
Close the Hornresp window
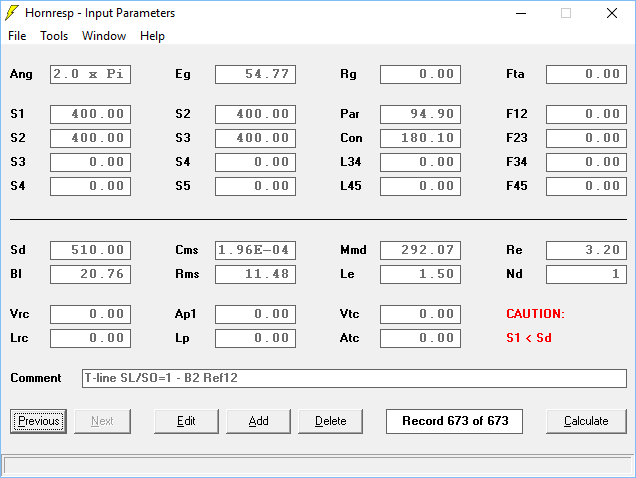click(x=612, y=13)
